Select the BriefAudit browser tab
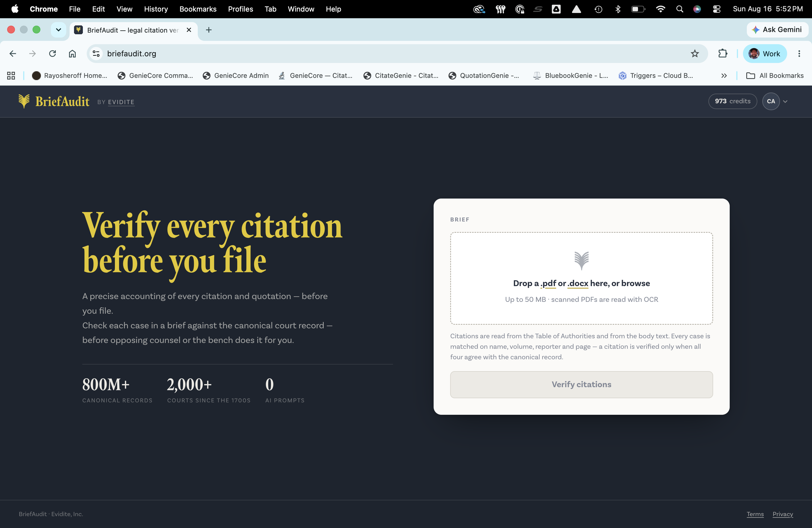The height and width of the screenshot is (528, 812). click(x=134, y=30)
